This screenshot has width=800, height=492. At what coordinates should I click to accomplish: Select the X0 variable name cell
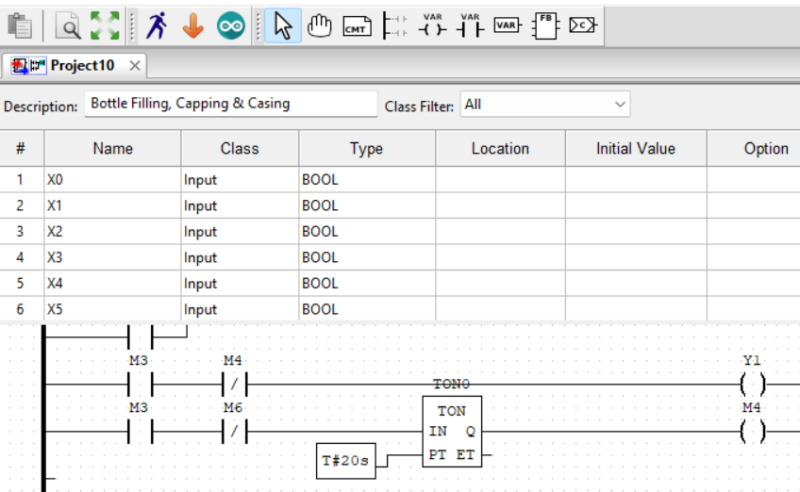click(x=112, y=180)
